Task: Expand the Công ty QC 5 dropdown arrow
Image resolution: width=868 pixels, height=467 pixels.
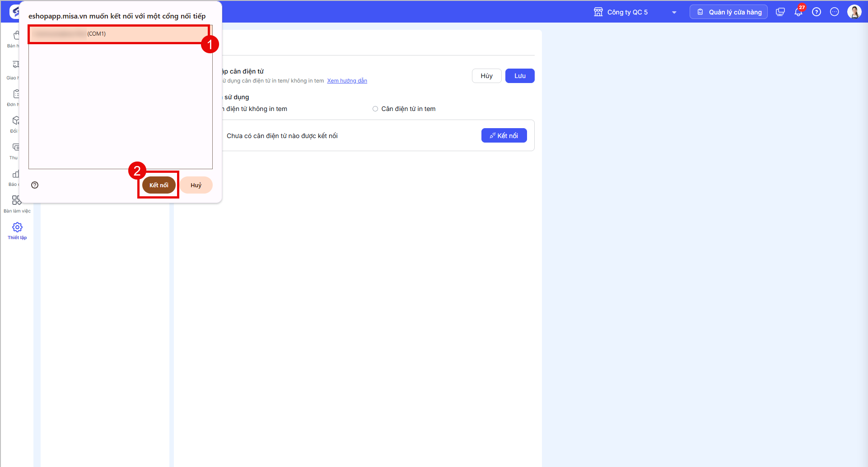Action: coord(674,12)
